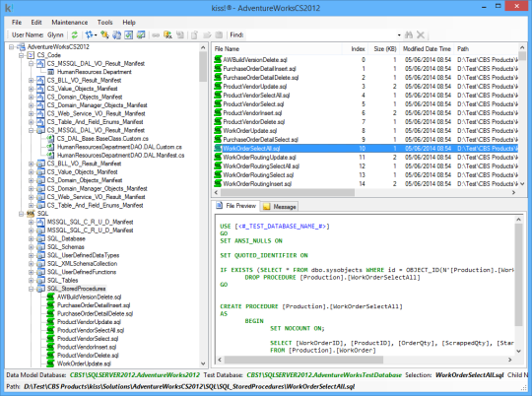Open the Maintenance menu
The image size is (532, 396).
(70, 23)
